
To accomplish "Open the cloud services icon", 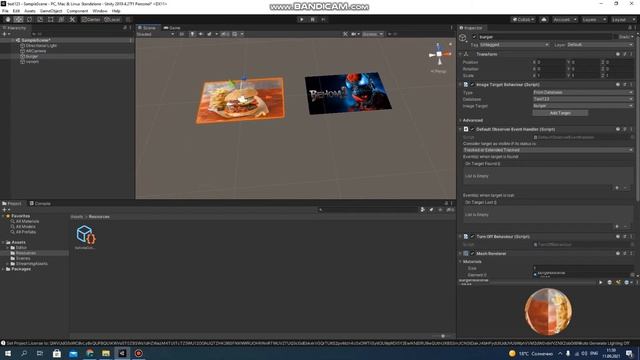I will click(544, 19).
